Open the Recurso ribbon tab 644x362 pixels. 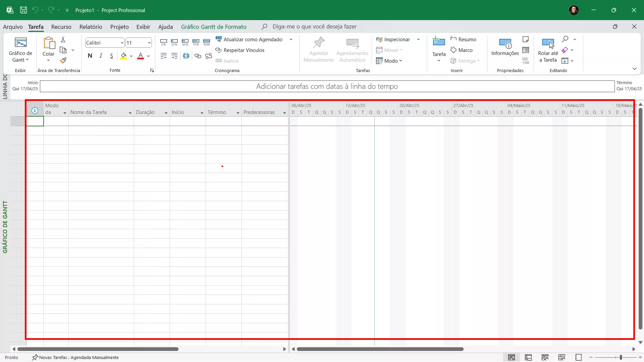pos(61,27)
